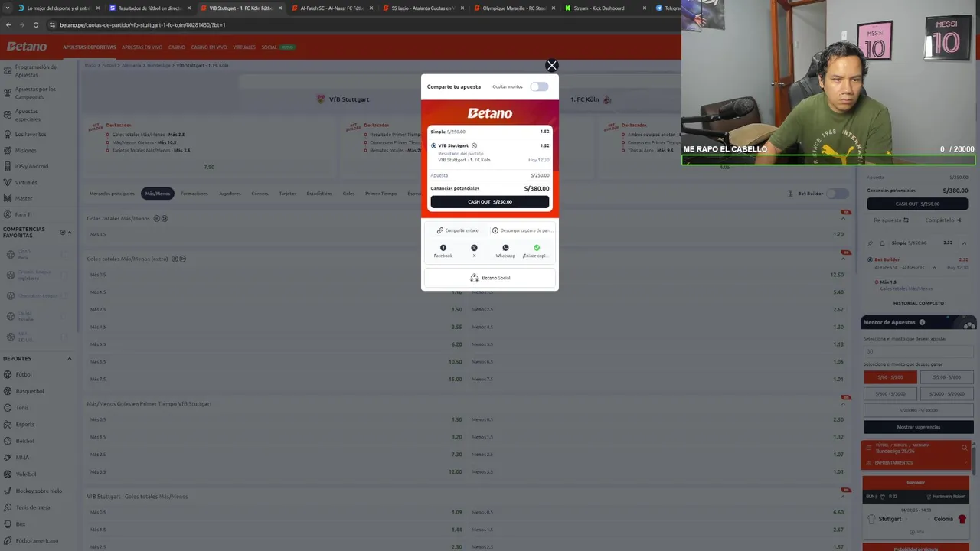Viewport: 980px width, 551px height.
Task: Click Mostrar sugerencias button
Action: coord(918,427)
